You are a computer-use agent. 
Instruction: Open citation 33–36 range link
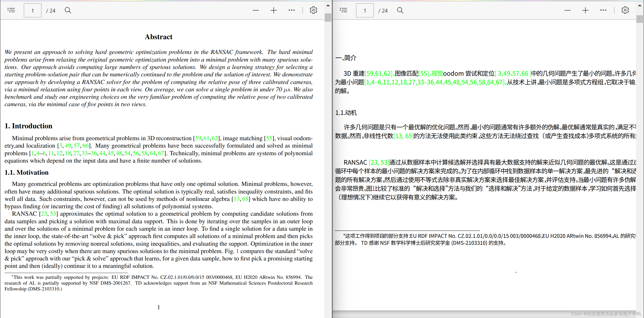[x=89, y=153]
